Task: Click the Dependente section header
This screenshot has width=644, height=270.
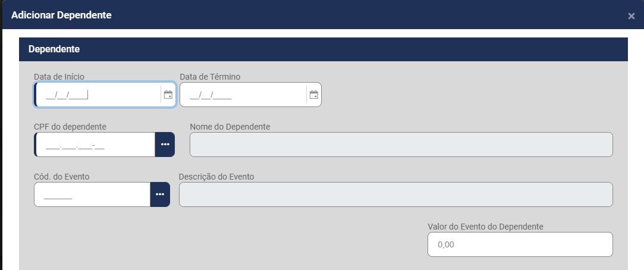Action: click(x=54, y=48)
